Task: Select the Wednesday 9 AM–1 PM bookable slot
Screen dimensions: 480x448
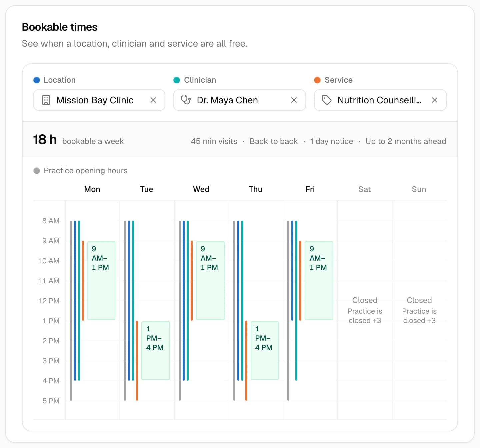Action: coord(210,281)
